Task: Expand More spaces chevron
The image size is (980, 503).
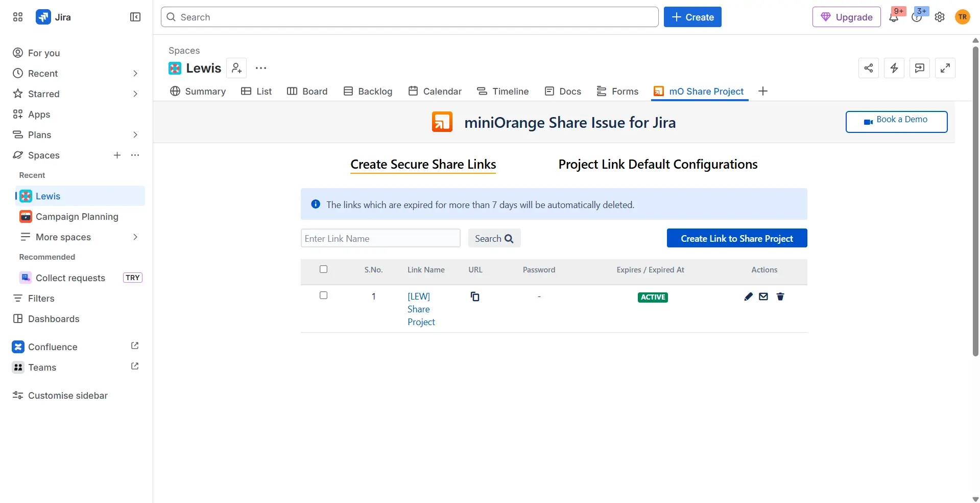Action: pos(135,237)
